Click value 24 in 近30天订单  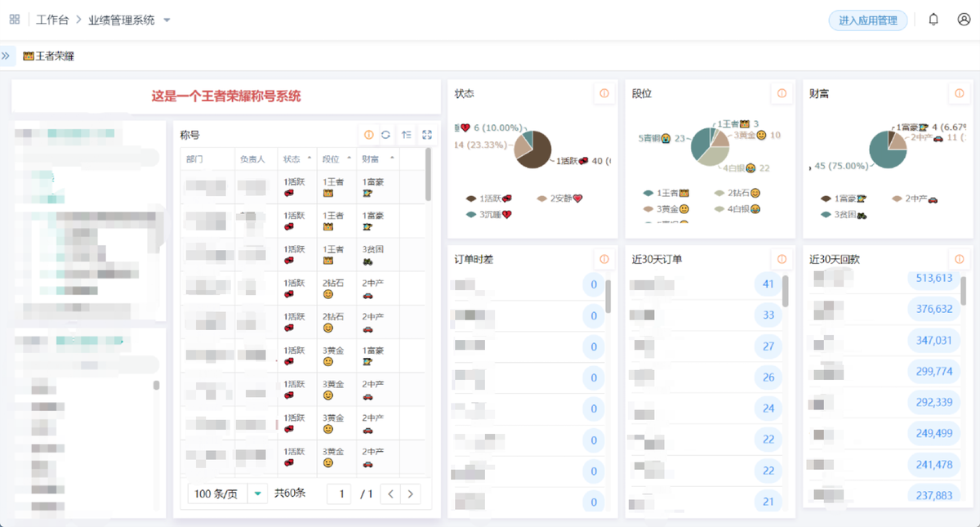[768, 409]
